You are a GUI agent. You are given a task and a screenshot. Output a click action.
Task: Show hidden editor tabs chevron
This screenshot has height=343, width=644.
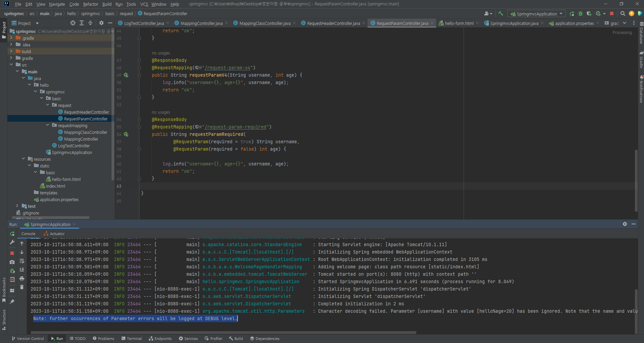(x=625, y=23)
